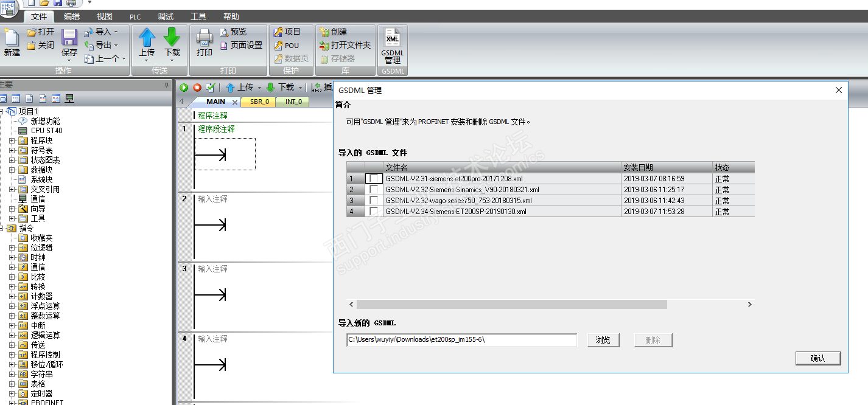
Task: Open the 导出 export dropdown
Action: click(x=116, y=45)
